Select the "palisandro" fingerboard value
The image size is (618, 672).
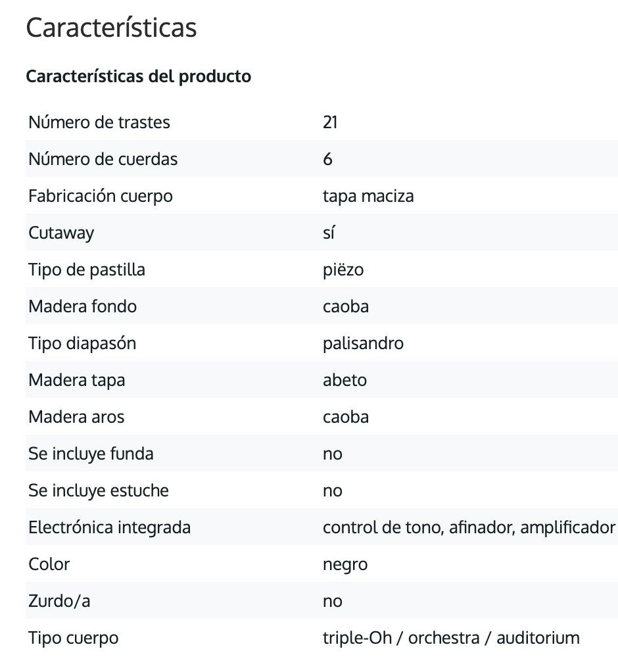tap(363, 343)
